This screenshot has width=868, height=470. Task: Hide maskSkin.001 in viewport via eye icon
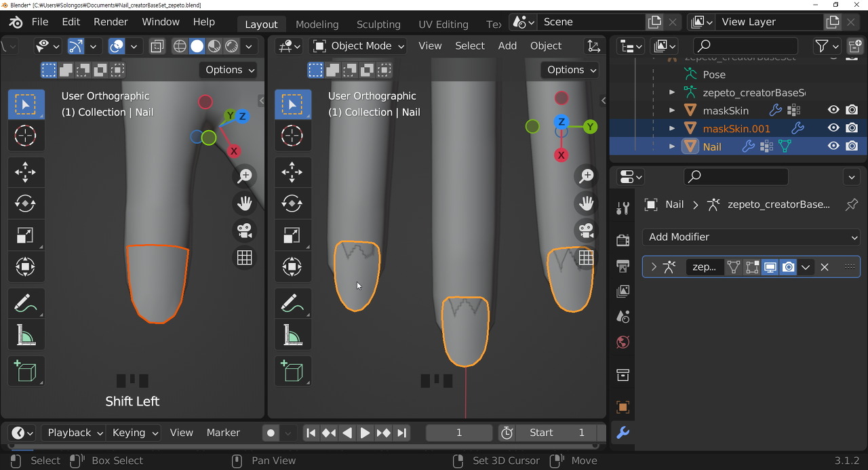833,128
